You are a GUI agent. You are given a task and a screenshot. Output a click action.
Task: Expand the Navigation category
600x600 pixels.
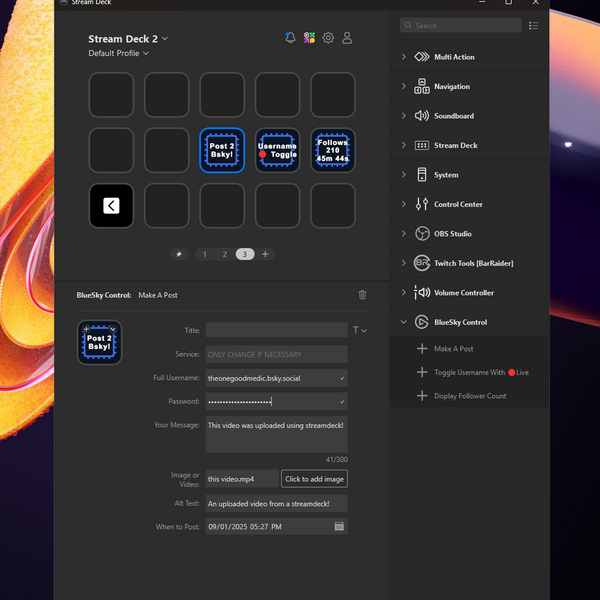(404, 86)
